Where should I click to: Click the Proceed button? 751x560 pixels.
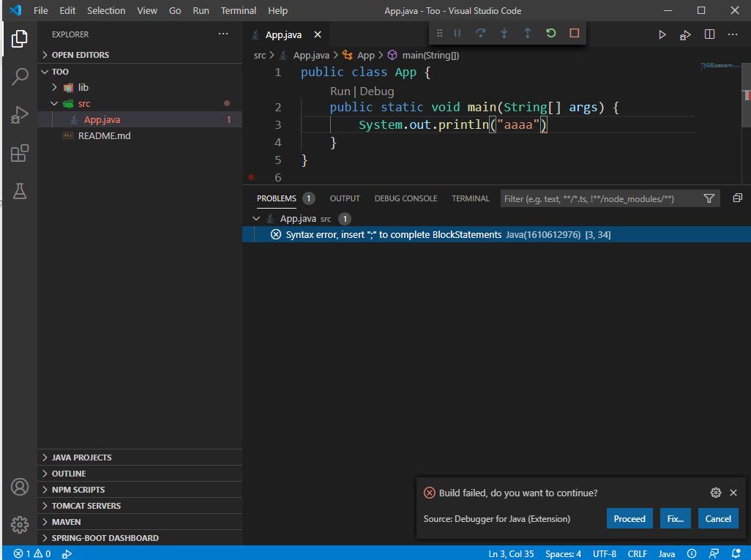tap(629, 518)
